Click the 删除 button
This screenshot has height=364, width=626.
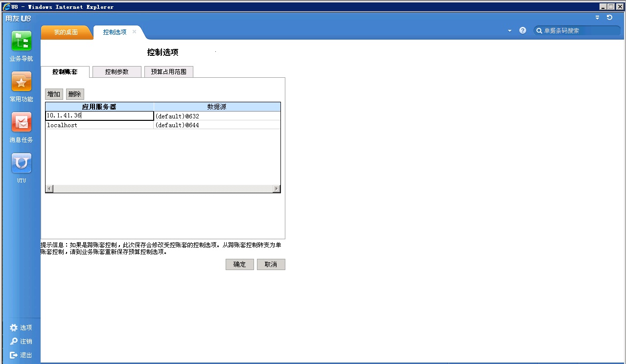pos(75,94)
